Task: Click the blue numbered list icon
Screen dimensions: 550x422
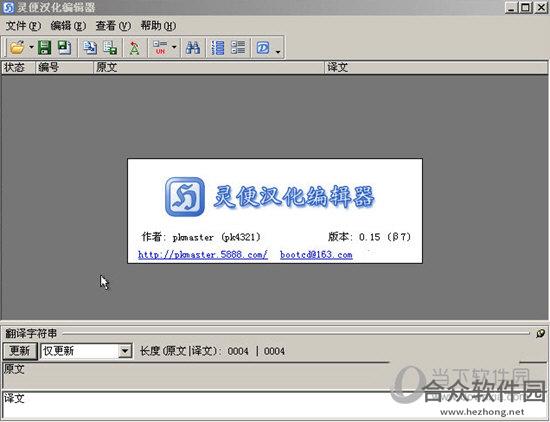Action: click(x=218, y=47)
